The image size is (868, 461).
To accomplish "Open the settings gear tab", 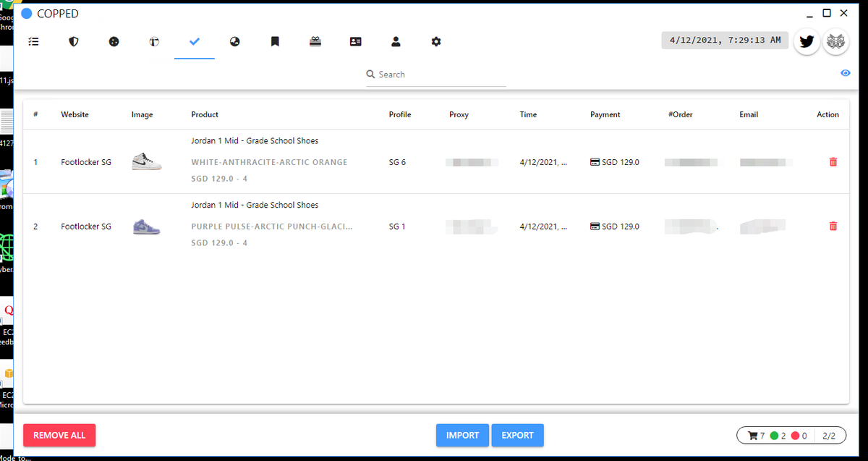I will point(436,42).
